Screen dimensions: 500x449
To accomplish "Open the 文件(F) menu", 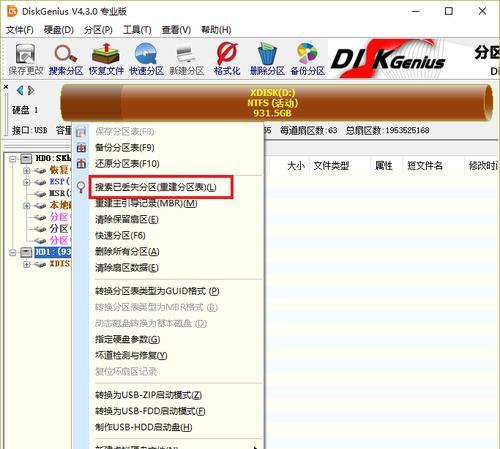I will tap(20, 30).
